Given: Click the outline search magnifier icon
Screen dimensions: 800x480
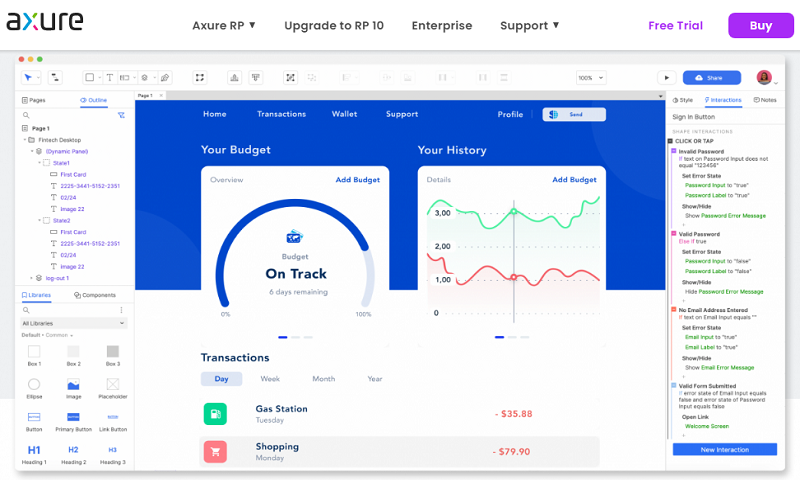Looking at the screenshot, I should pyautogui.click(x=26, y=115).
